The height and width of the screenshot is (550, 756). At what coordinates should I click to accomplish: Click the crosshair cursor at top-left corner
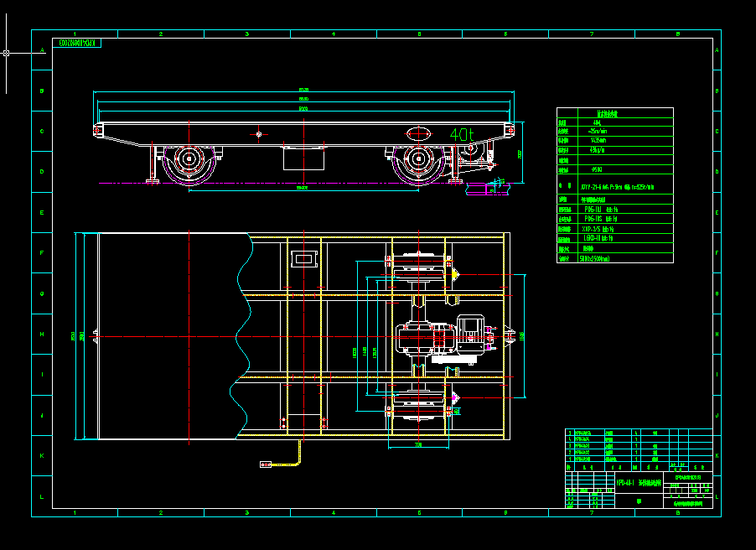[6, 53]
